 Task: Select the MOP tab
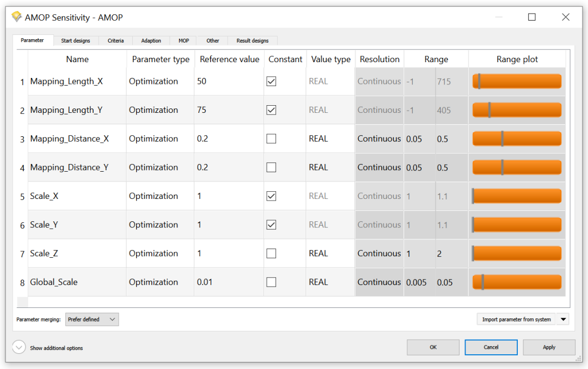tap(184, 40)
